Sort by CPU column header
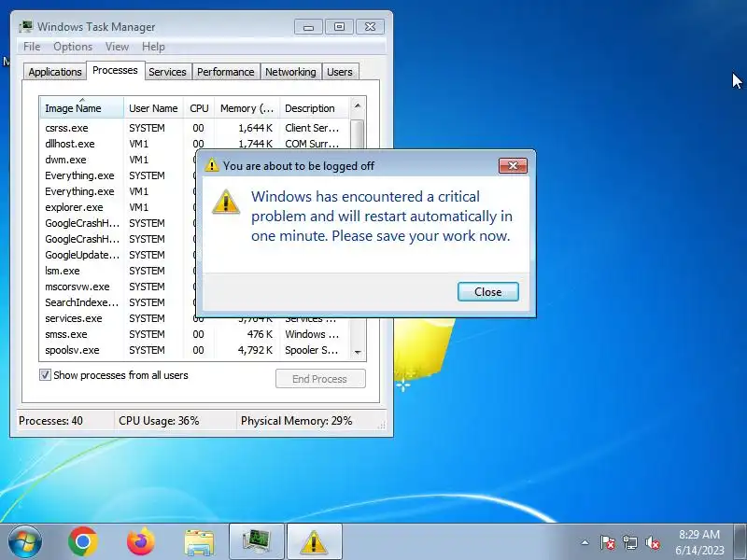Viewport: 747px width, 560px height. click(x=199, y=108)
